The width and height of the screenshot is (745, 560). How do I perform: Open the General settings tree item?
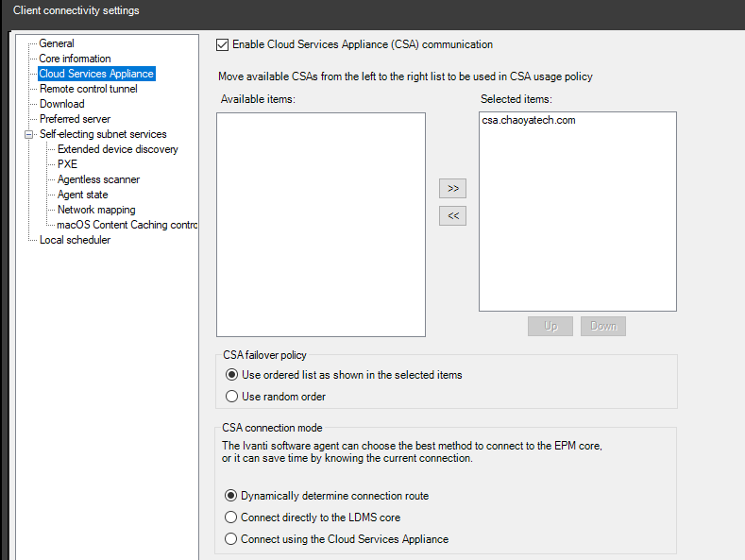[x=57, y=43]
